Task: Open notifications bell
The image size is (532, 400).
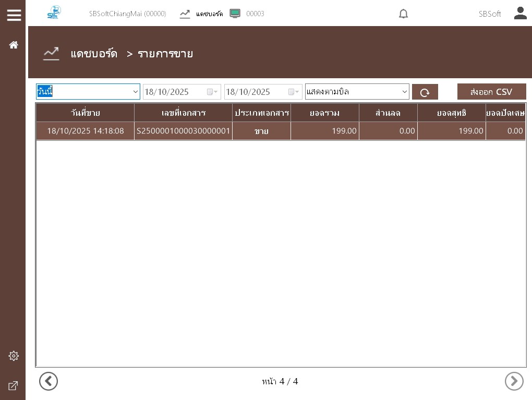Action: coord(403,14)
